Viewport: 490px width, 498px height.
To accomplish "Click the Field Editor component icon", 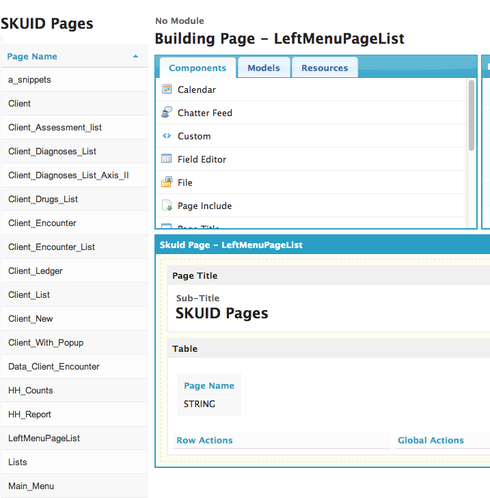I will 167,159.
